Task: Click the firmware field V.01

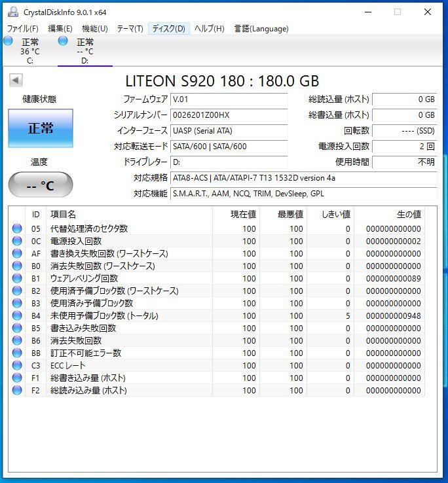Action: (229, 99)
